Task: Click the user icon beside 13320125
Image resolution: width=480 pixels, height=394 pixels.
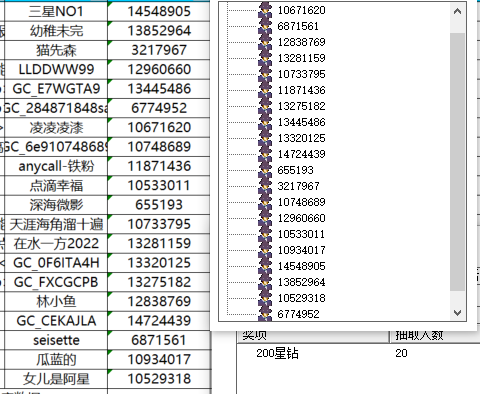Action: point(265,138)
